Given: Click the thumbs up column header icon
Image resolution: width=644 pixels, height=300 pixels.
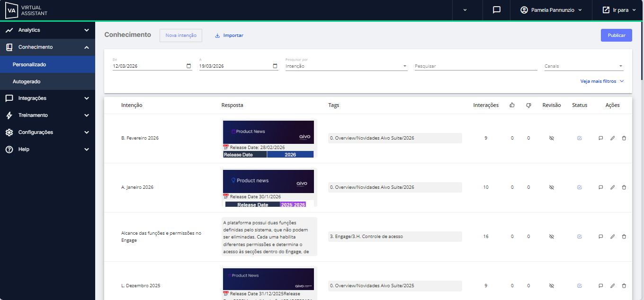Looking at the screenshot, I should [x=512, y=105].
